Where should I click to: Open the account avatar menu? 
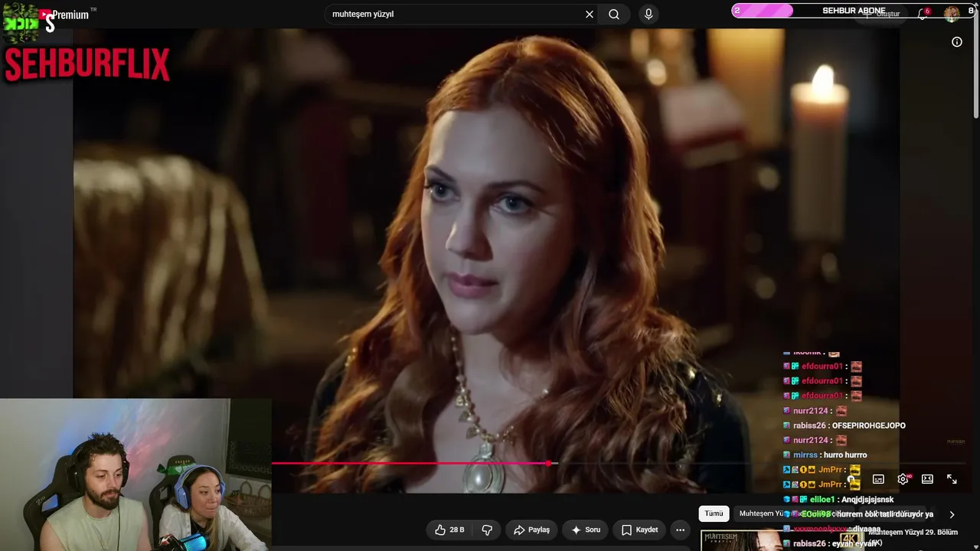952,14
